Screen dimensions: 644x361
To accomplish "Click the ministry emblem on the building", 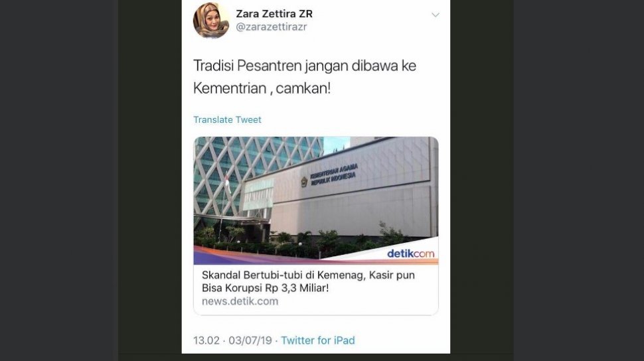I will point(304,182).
